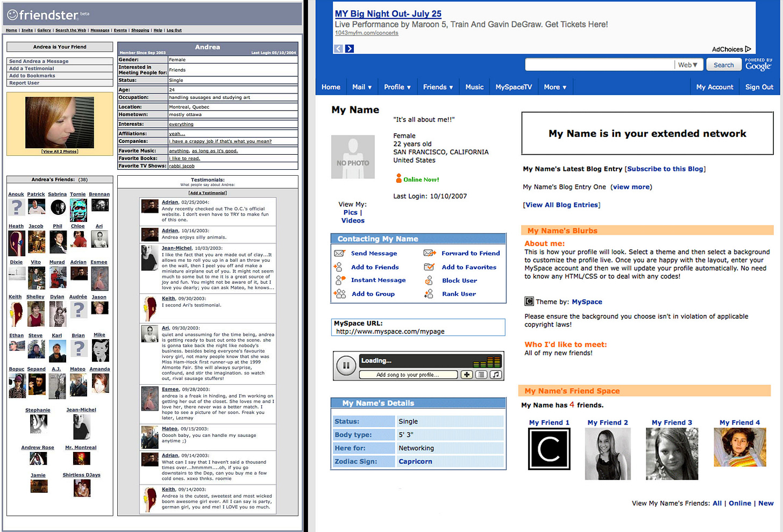Click the MySpace URL text box
The height and width of the screenshot is (532, 783).
(x=418, y=327)
